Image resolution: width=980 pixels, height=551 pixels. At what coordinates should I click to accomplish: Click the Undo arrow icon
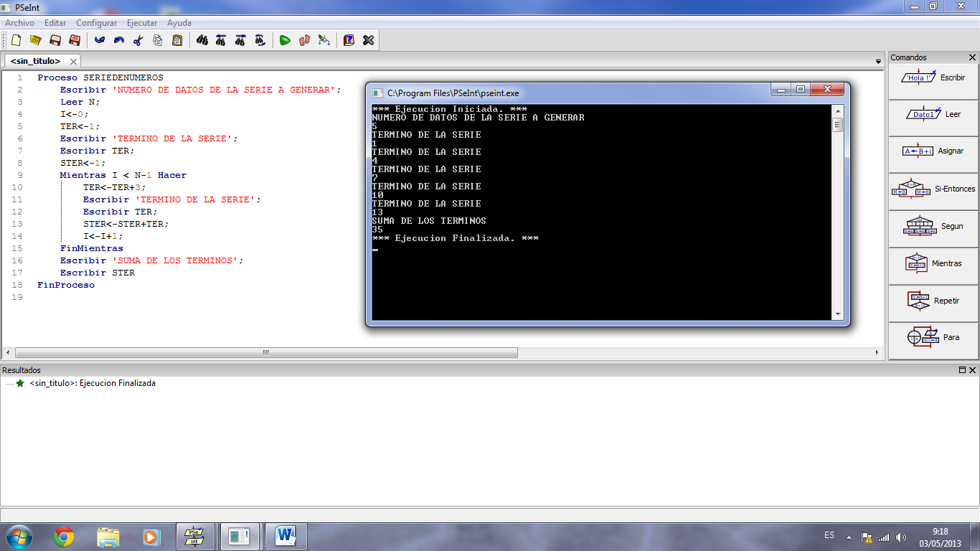point(100,40)
